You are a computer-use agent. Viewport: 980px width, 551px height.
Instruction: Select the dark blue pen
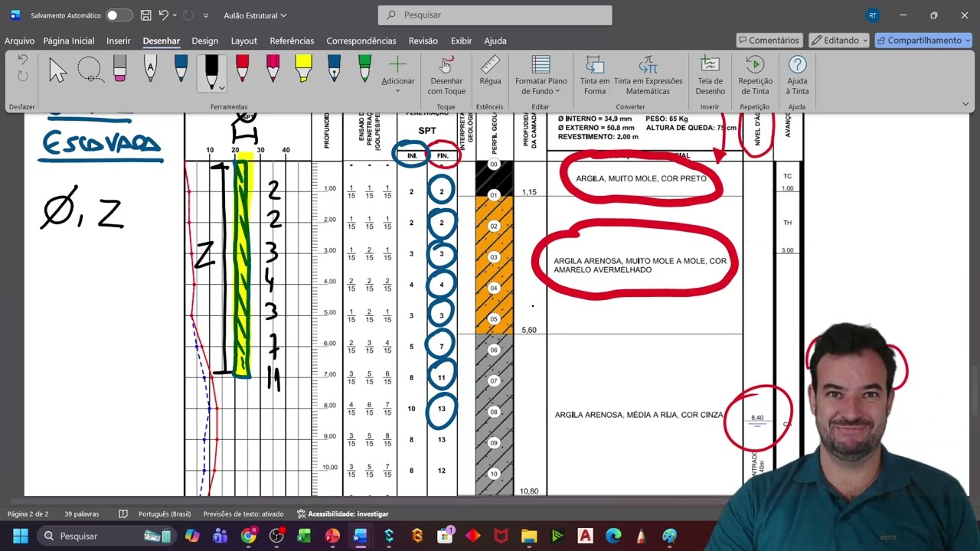[181, 70]
